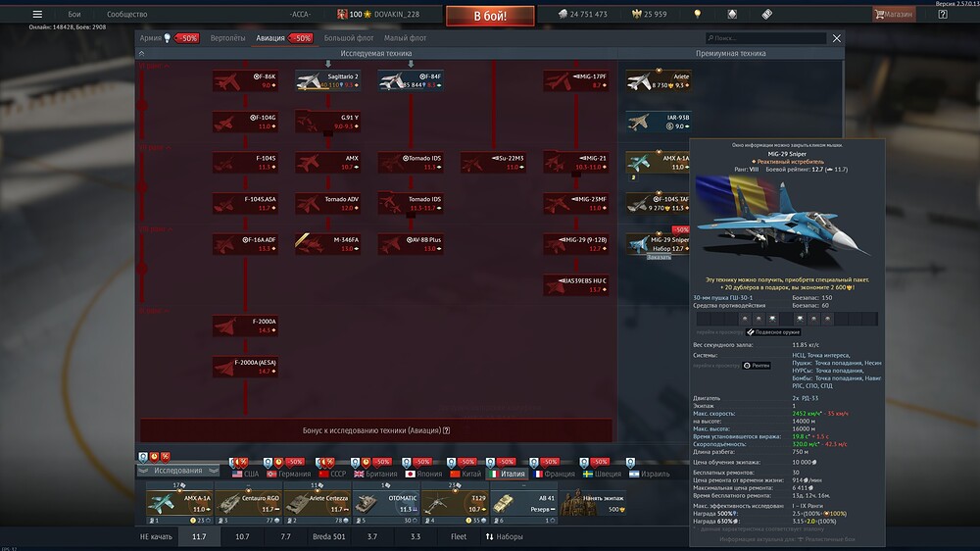Select the MiG-29 (9-12B) card
980x551 pixels.
575,244
